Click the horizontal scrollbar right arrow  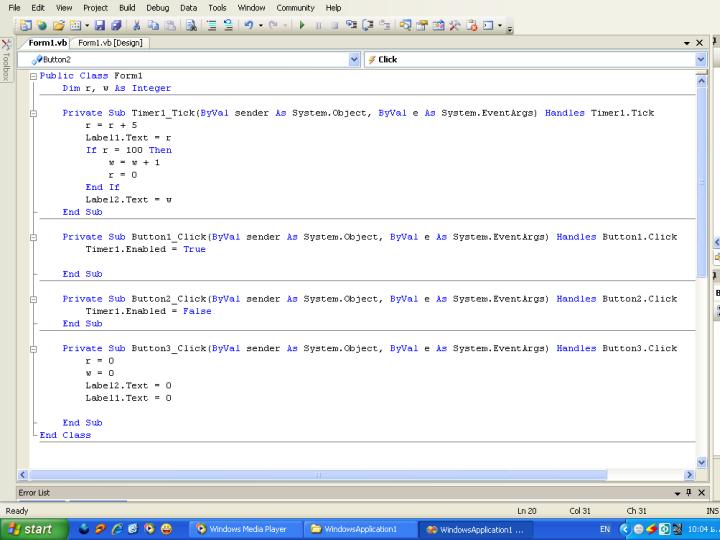click(x=689, y=475)
